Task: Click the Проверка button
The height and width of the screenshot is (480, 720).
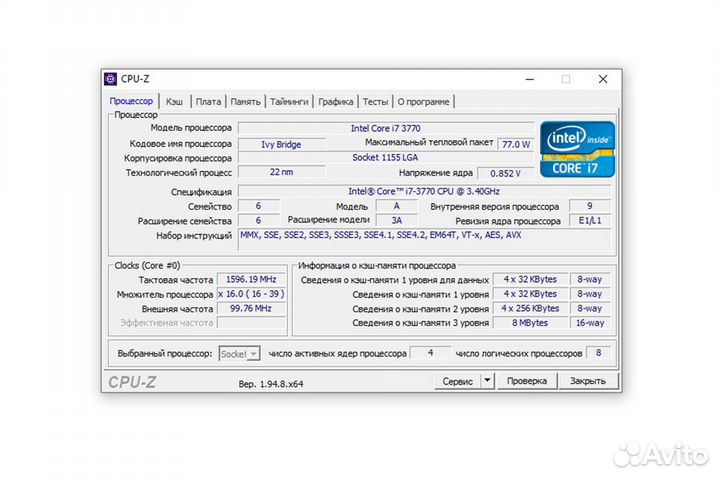Action: 527,381
